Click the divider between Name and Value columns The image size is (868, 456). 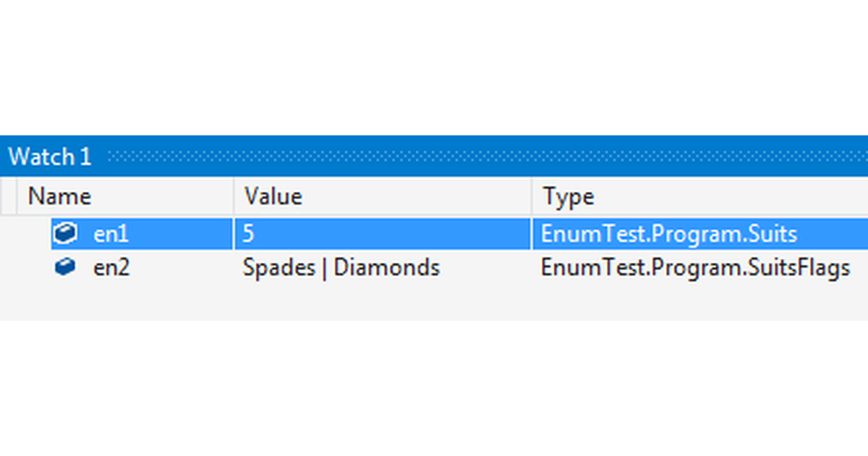[233, 196]
